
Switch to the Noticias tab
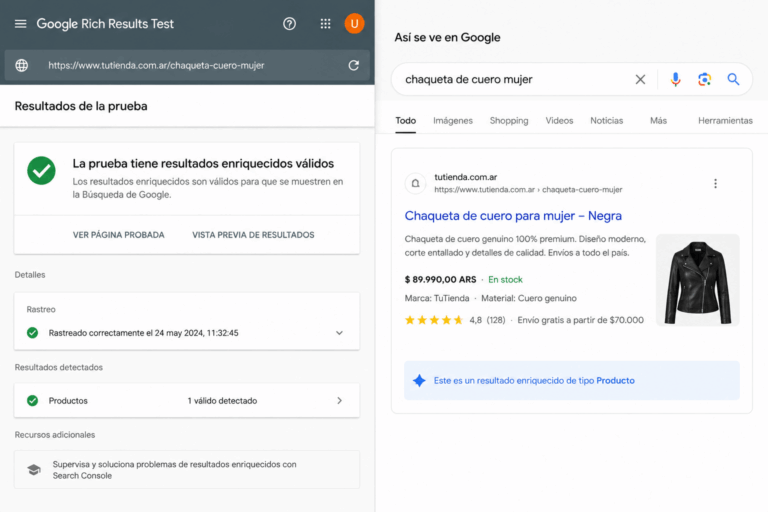(606, 121)
